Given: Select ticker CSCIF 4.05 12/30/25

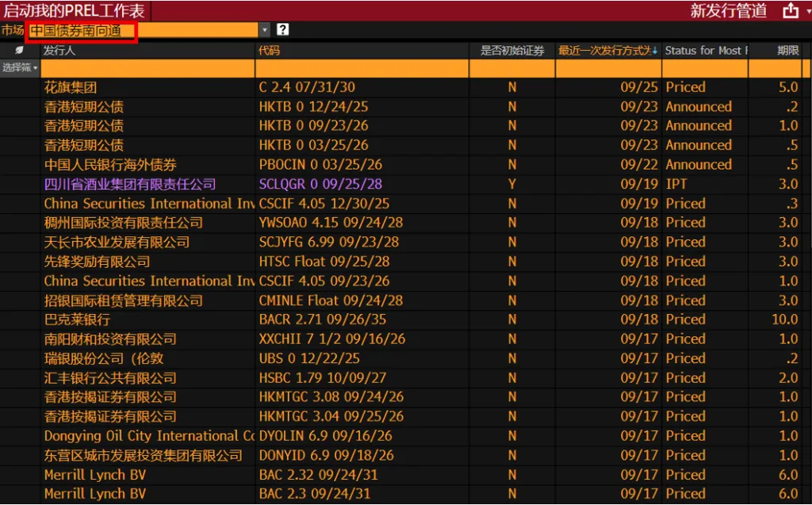Looking at the screenshot, I should pyautogui.click(x=324, y=204).
